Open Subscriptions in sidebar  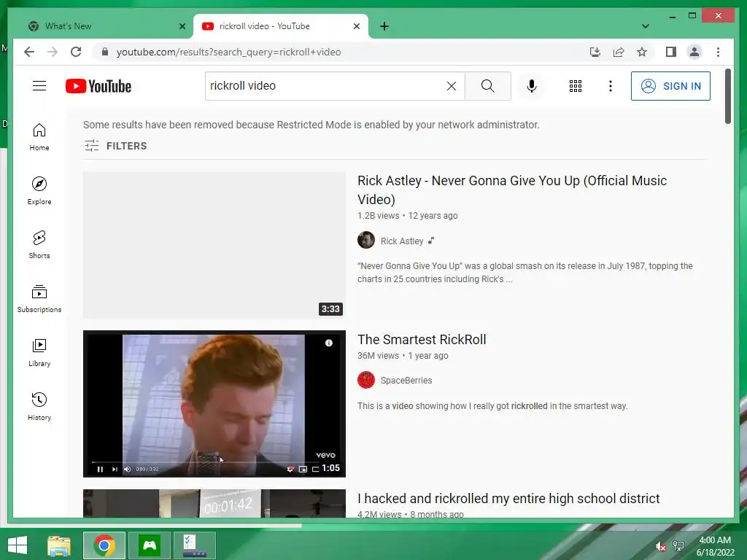point(39,298)
